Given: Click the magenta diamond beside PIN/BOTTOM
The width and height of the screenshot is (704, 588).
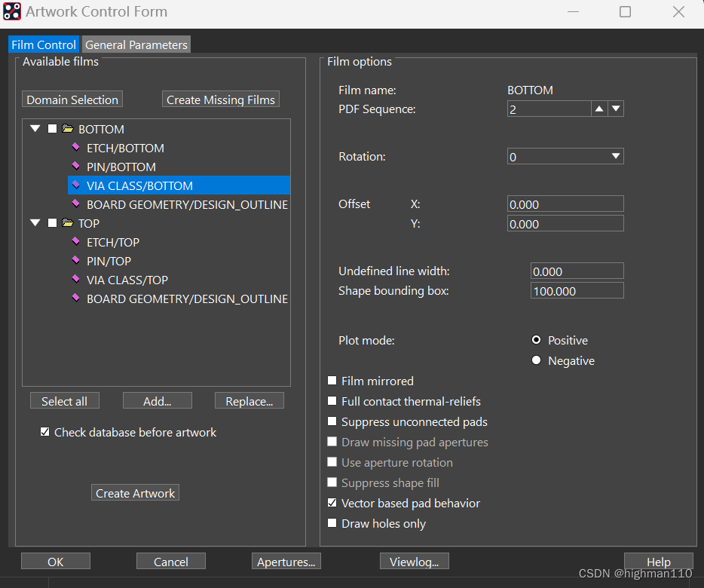Looking at the screenshot, I should 75,167.
